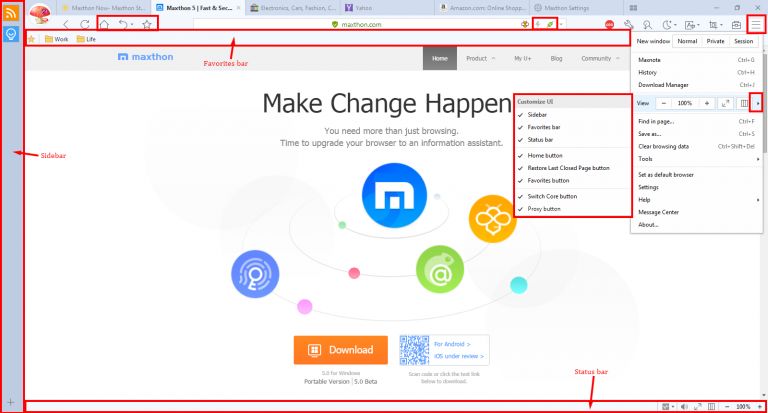Screen dimensions: 768x413
Task: Expand the View row submenu arrow
Action: click(758, 103)
